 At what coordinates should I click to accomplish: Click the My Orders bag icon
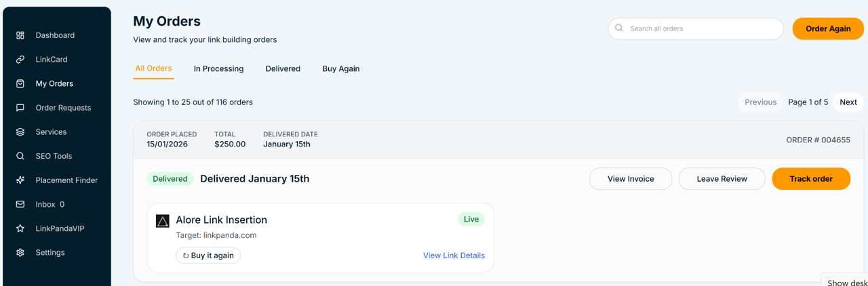pyautogui.click(x=20, y=84)
